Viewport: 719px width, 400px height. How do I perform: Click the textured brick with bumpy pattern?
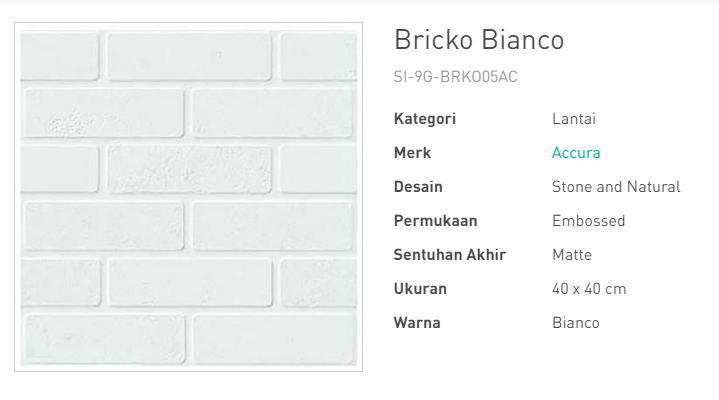tap(189, 169)
